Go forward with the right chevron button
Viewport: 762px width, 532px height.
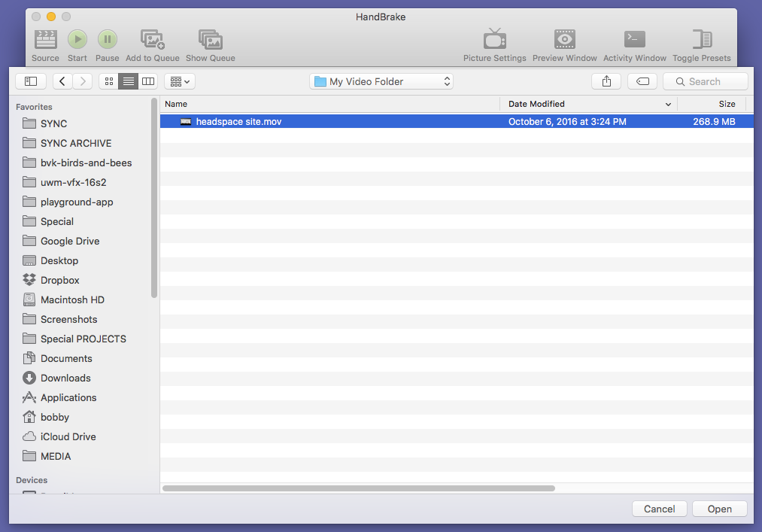(x=83, y=81)
